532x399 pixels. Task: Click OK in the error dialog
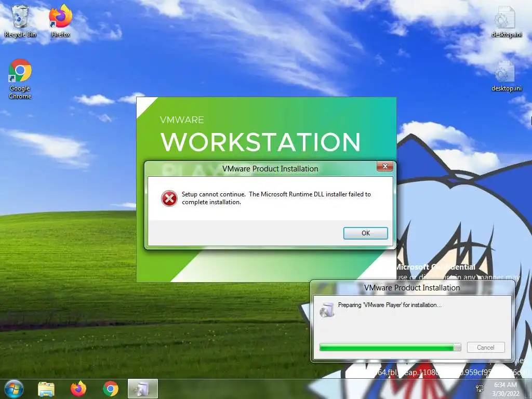[x=365, y=233]
